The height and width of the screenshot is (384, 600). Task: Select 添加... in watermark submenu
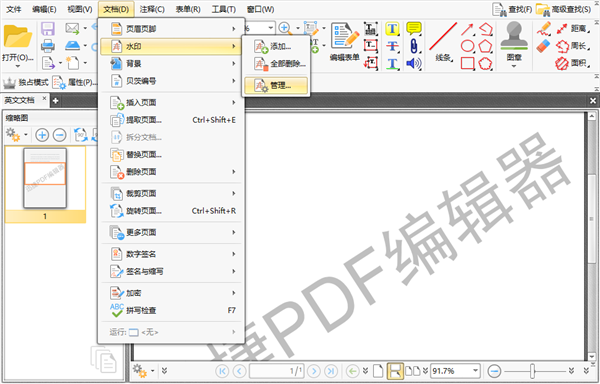click(x=276, y=46)
